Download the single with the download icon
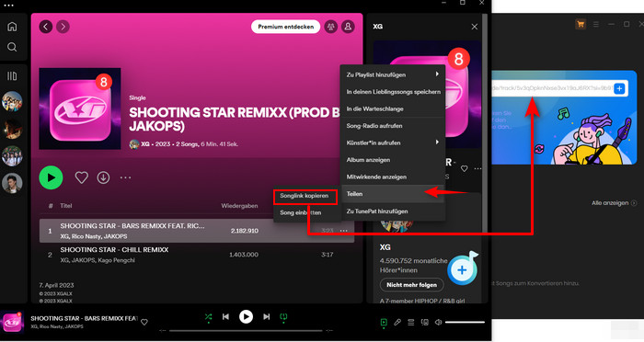Image resolution: width=644 pixels, height=342 pixels. click(x=103, y=177)
